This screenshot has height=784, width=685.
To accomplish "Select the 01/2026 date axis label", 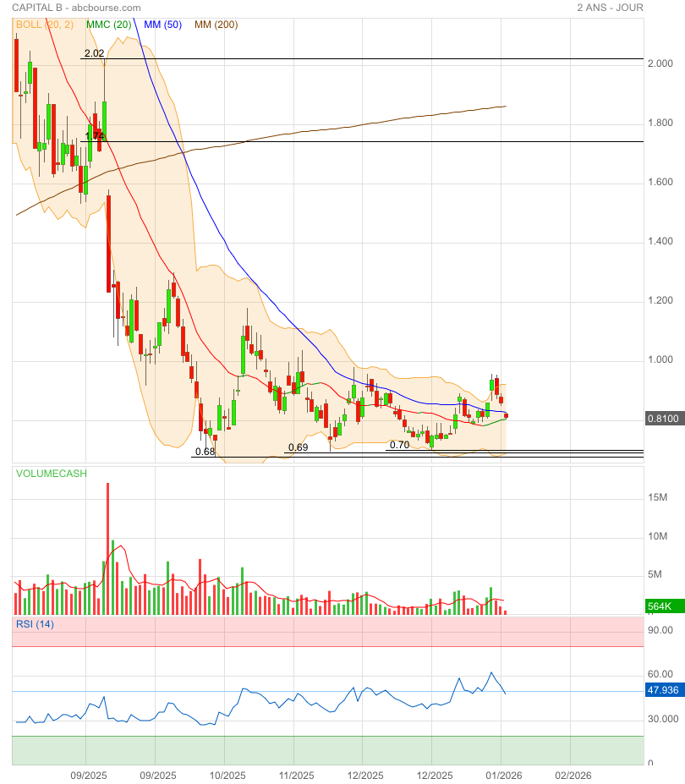I will [x=501, y=775].
